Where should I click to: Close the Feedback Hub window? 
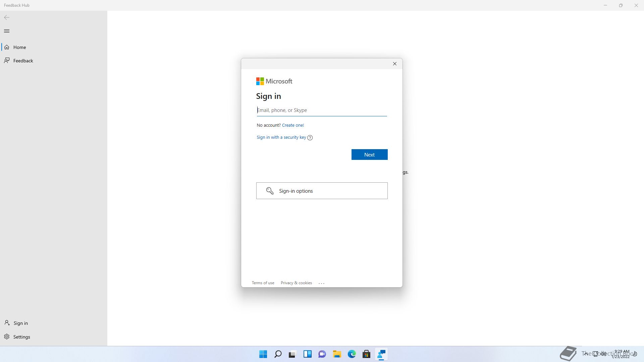(636, 5)
